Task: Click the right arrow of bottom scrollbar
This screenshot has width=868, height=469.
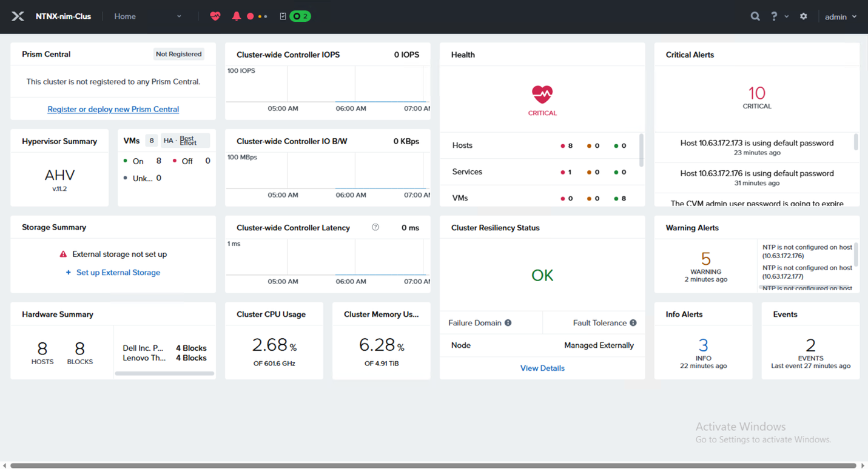Action: [863, 465]
